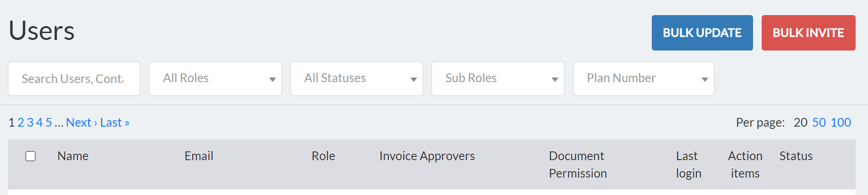Open the Sub Roles dropdown
The height and width of the screenshot is (195, 868).
click(498, 79)
